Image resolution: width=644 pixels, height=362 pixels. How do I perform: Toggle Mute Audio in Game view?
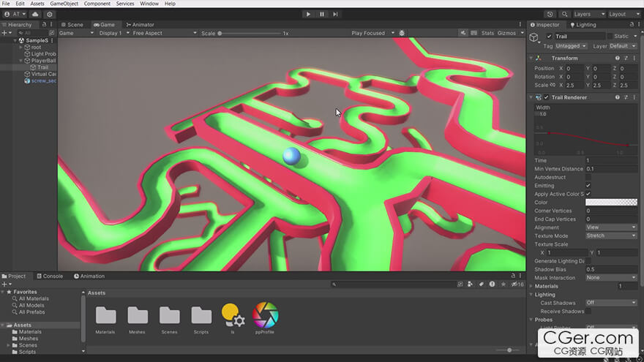coord(463,33)
